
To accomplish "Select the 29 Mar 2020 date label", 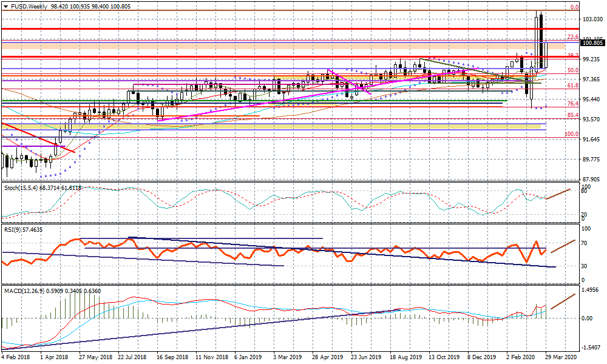I will [561, 357].
